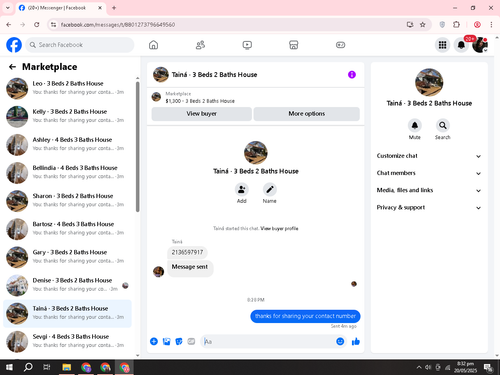This screenshot has width=500, height=375.
Task: Choose a GIF icon in composer
Action: pos(191,341)
